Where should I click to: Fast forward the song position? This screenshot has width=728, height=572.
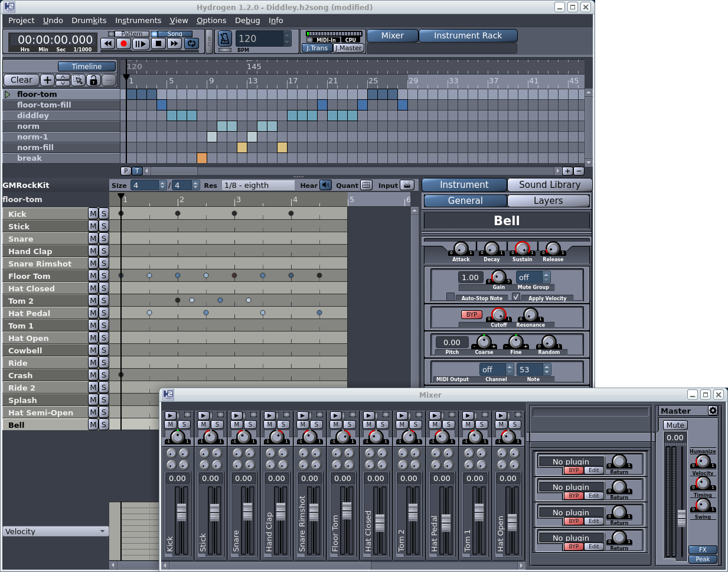(174, 43)
